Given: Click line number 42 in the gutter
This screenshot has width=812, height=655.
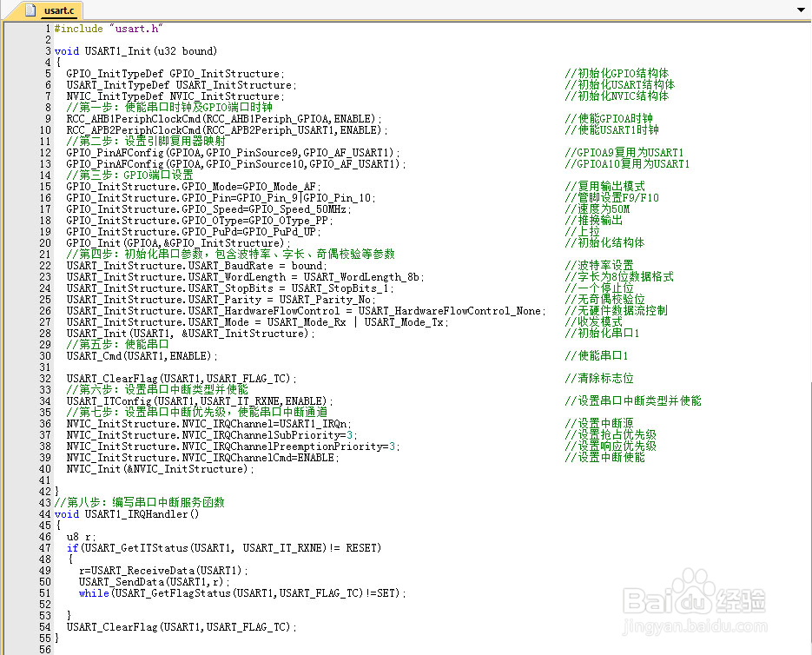Looking at the screenshot, I should (x=45, y=492).
